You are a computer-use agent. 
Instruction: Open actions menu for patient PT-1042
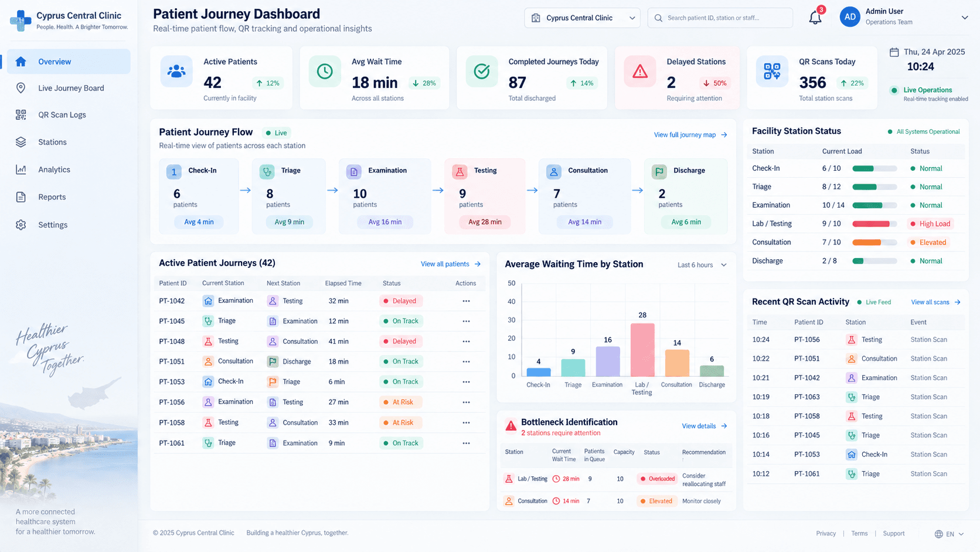pos(466,301)
